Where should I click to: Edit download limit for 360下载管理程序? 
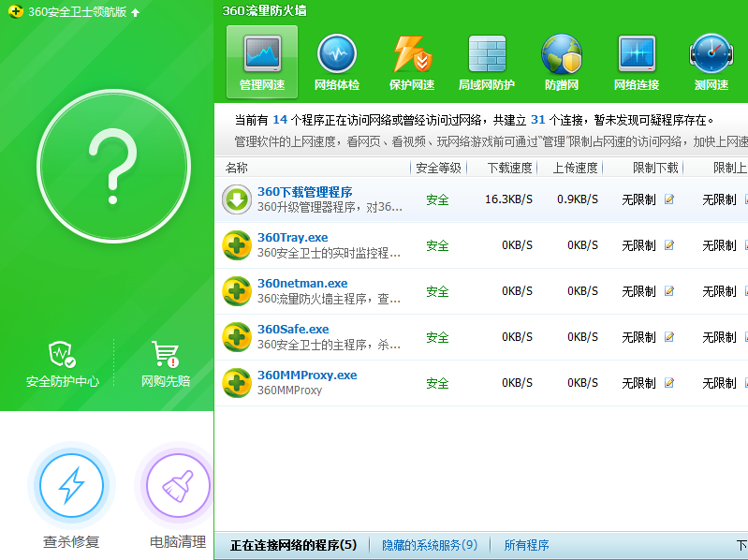pos(669,199)
